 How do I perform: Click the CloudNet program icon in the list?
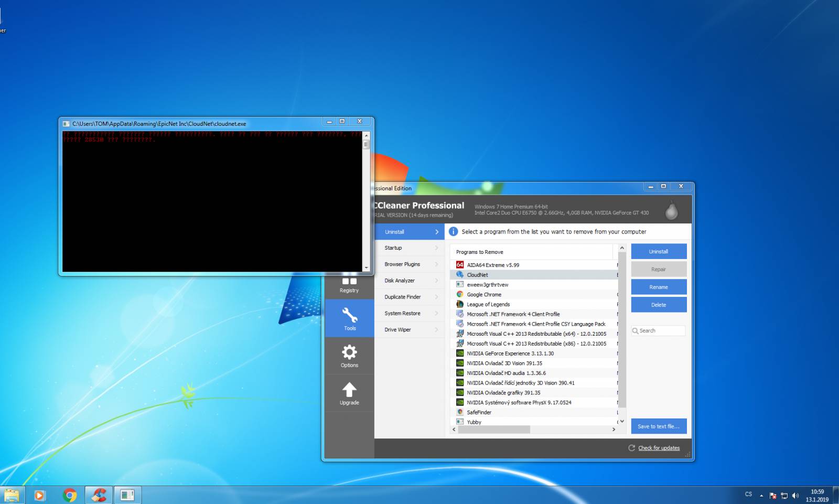coord(460,274)
